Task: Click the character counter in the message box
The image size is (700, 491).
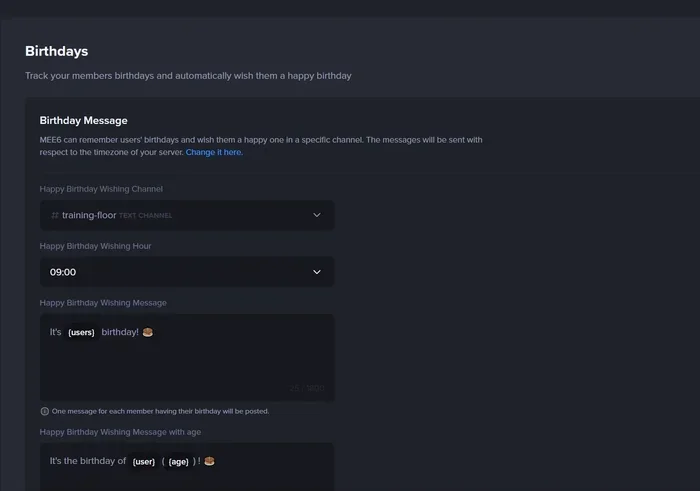Action: [x=307, y=388]
